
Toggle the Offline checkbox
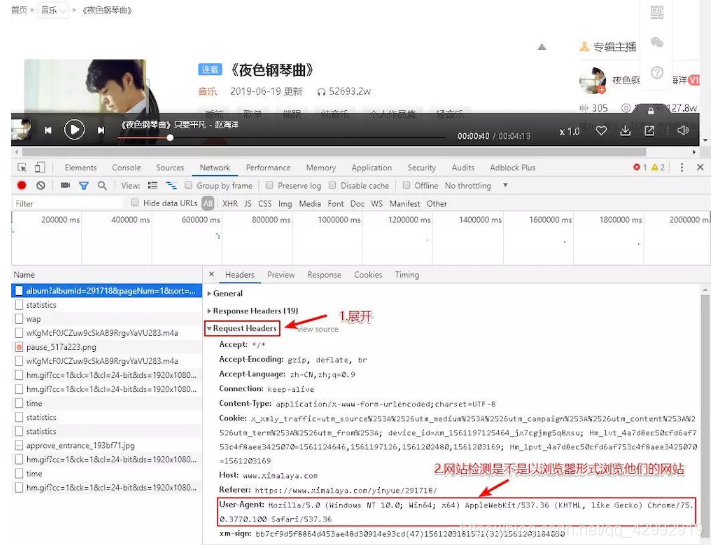click(x=407, y=185)
